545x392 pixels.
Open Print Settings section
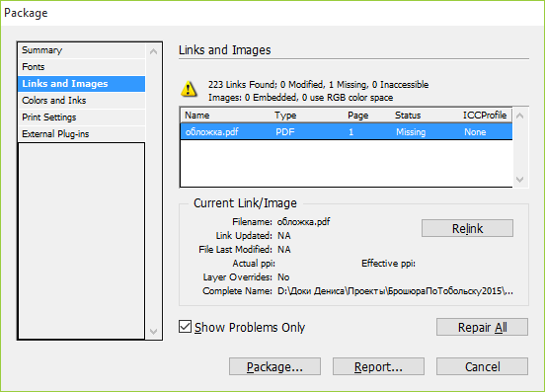(x=81, y=118)
